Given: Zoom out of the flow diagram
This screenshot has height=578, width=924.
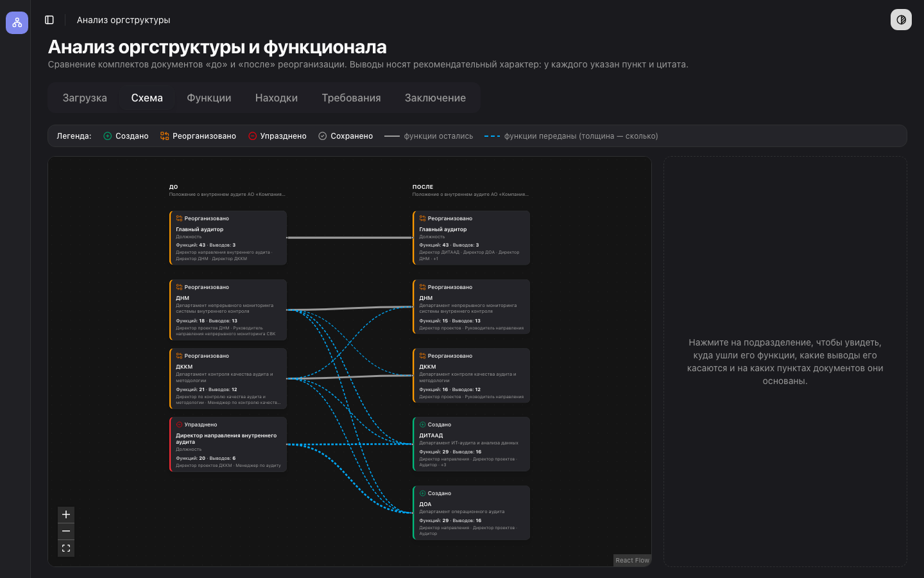Looking at the screenshot, I should 66,531.
